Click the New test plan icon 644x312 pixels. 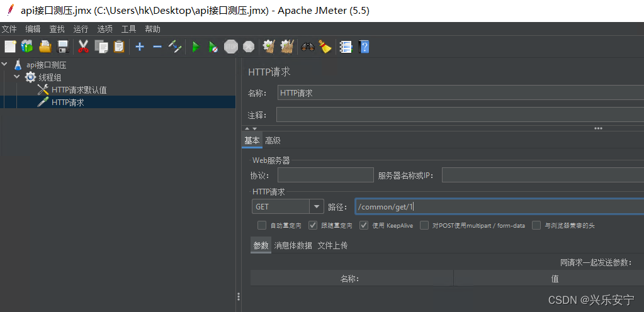click(x=10, y=47)
